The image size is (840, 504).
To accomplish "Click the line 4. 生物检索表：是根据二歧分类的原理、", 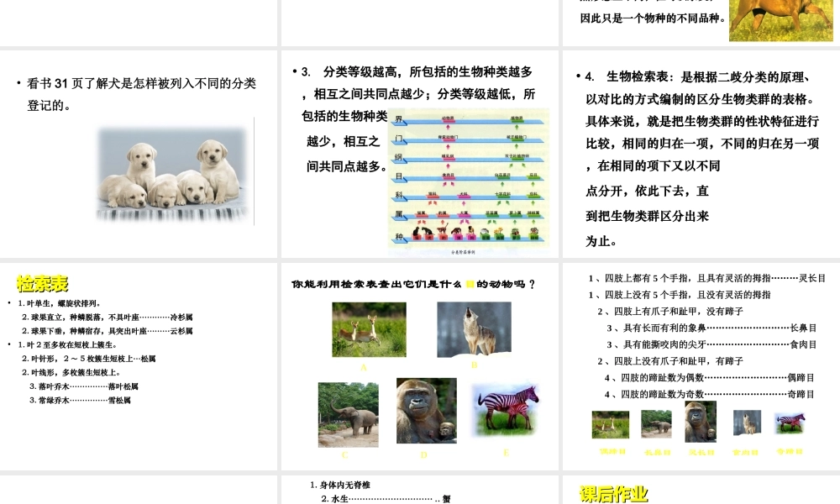I will (x=697, y=77).
